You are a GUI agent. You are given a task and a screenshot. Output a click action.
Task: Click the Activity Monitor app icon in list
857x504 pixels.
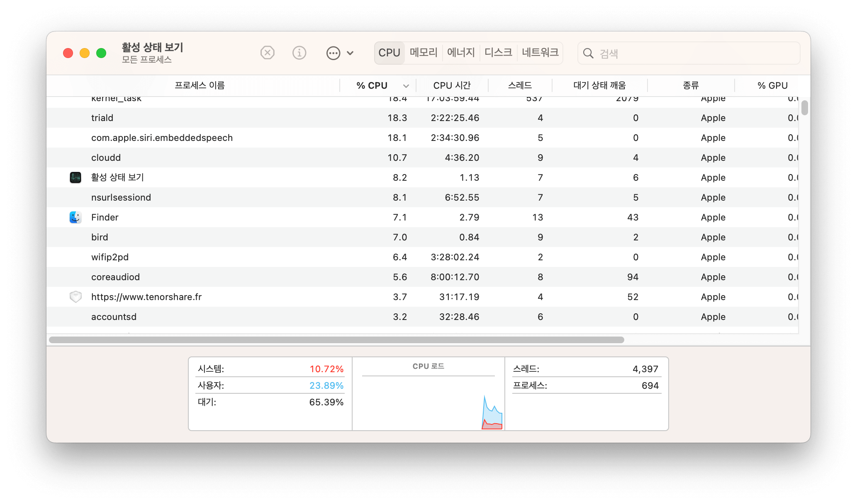tap(75, 177)
